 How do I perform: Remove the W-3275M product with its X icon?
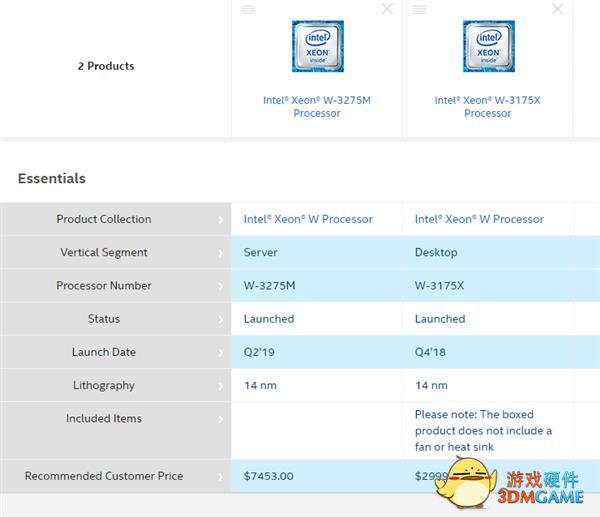387,8
